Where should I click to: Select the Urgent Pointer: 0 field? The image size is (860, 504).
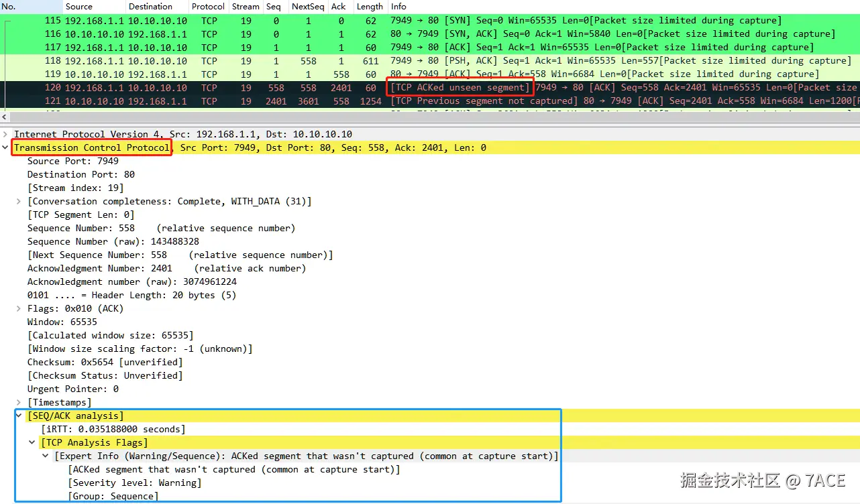[x=72, y=389]
